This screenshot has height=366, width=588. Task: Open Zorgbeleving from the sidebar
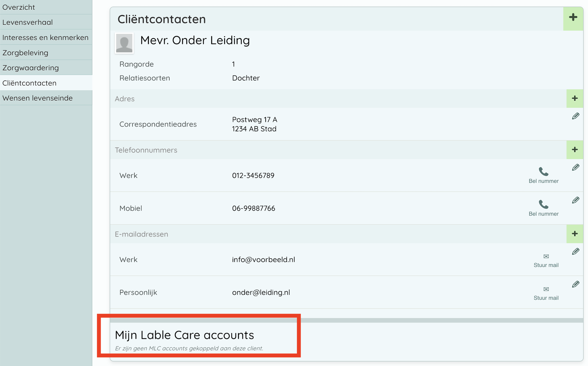tap(25, 53)
